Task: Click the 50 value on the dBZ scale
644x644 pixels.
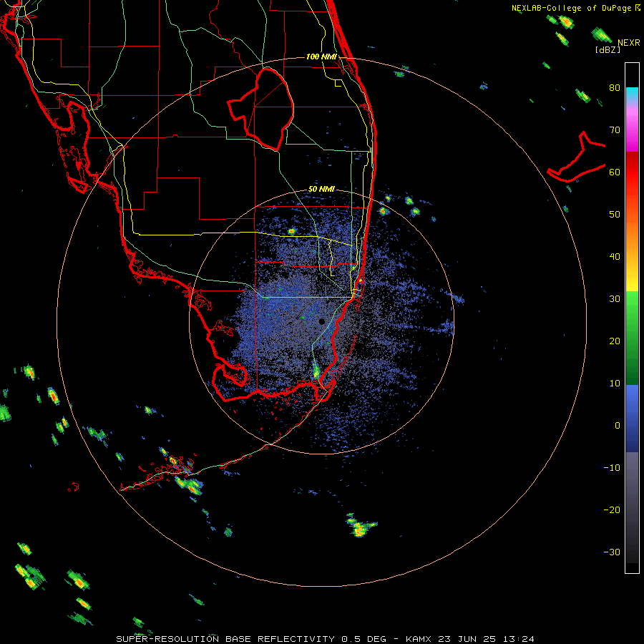Action: click(615, 215)
